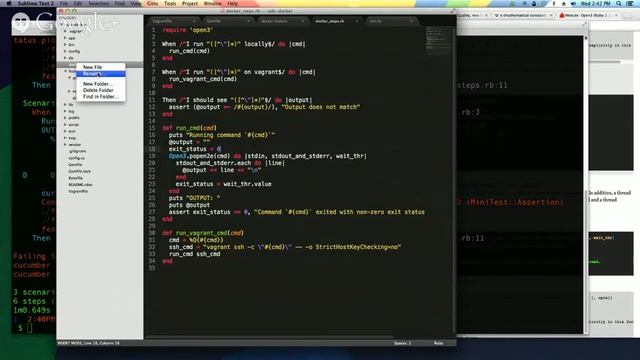This screenshot has height=360, width=640.
Task: Expand the log folder arrow
Action: [65, 111]
